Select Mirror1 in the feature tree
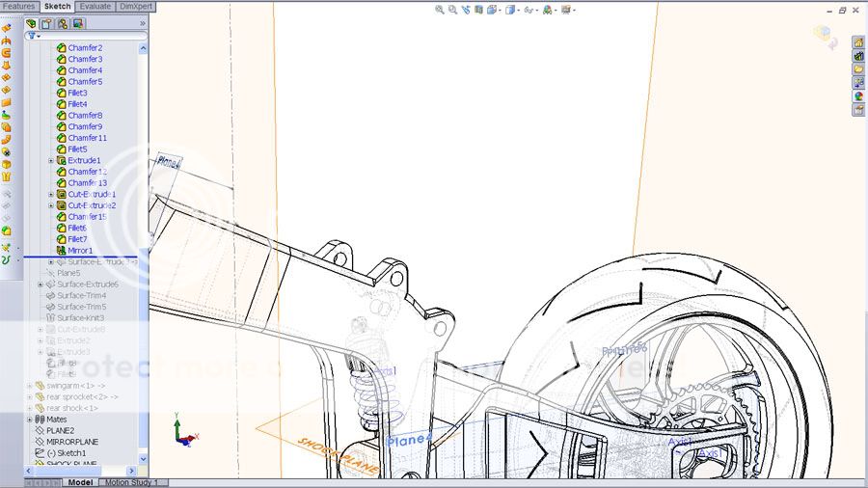Image resolution: width=868 pixels, height=488 pixels. click(80, 251)
